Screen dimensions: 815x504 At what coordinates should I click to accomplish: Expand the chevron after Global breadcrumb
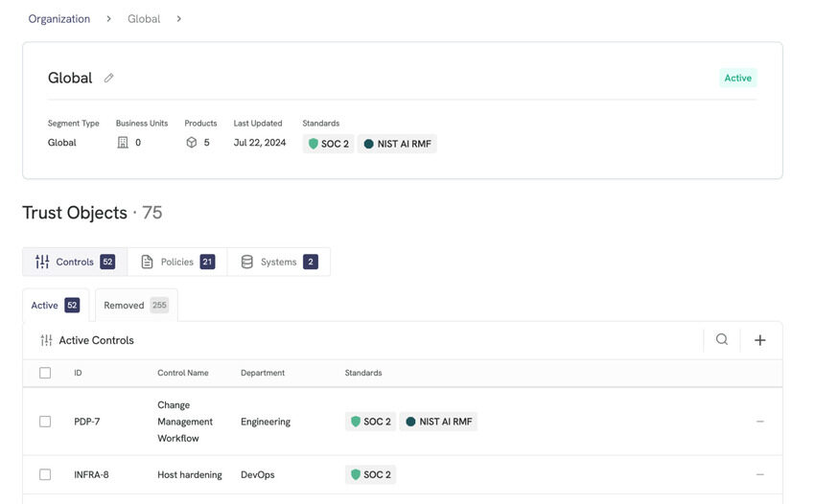pos(178,19)
